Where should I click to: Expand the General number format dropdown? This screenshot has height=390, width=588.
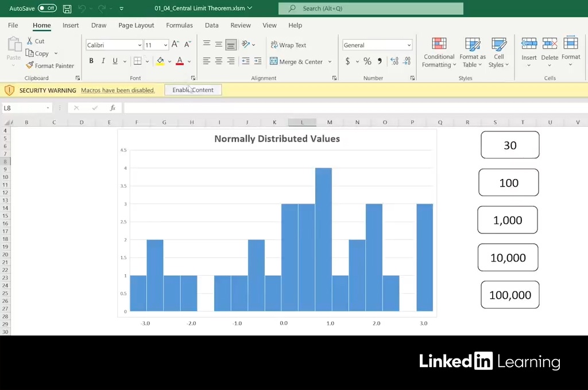coord(409,45)
